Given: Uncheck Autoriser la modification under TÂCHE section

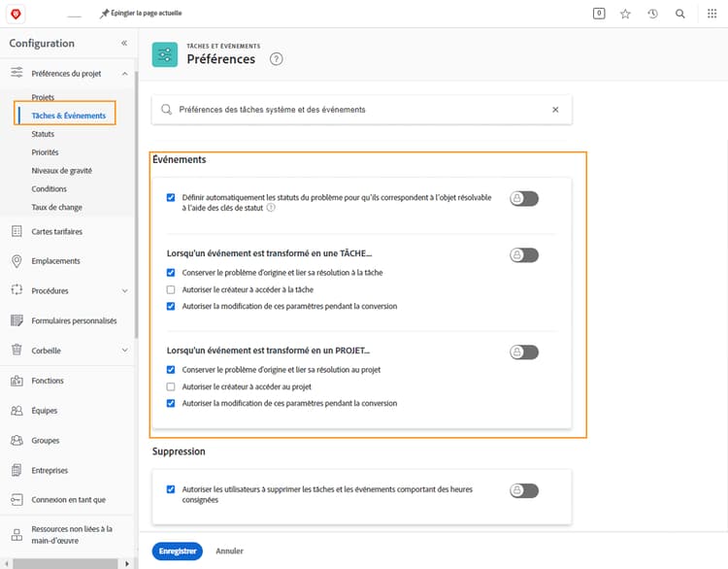Looking at the screenshot, I should 171,306.
